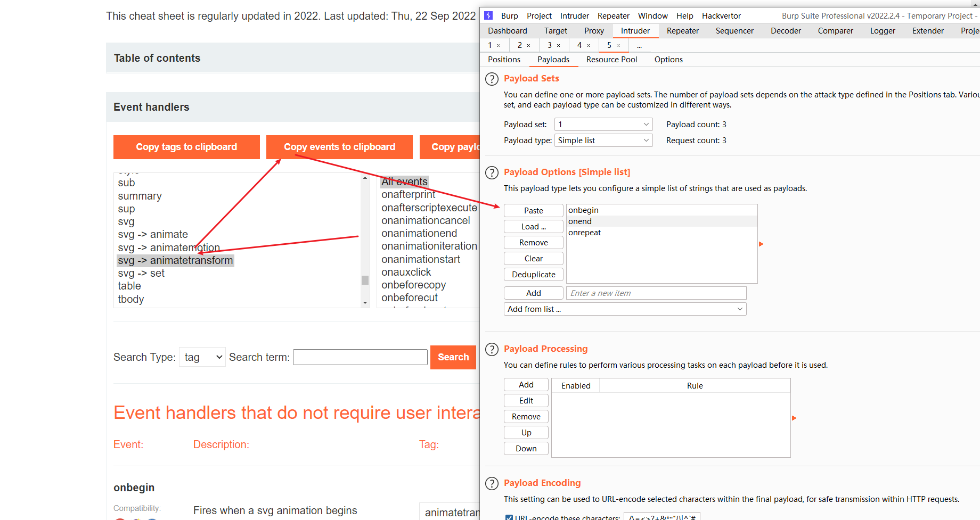980x520 pixels.
Task: Switch to the Dashboard tab
Action: pos(508,31)
